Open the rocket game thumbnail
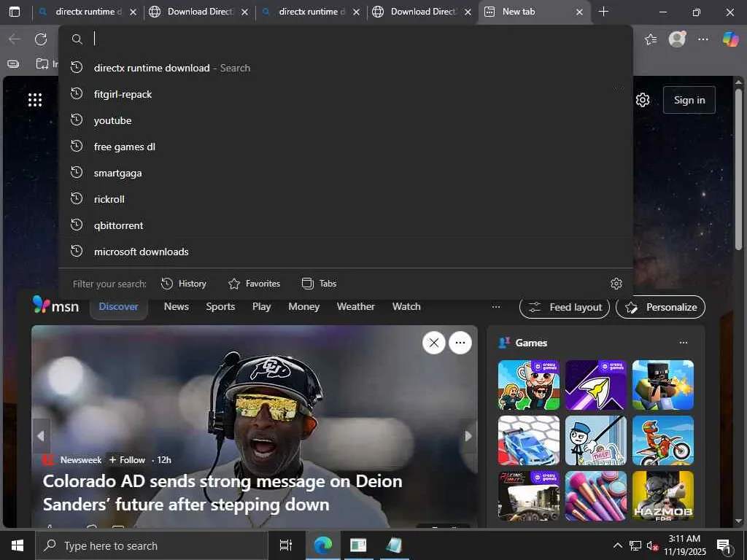The image size is (747, 560). (x=595, y=385)
